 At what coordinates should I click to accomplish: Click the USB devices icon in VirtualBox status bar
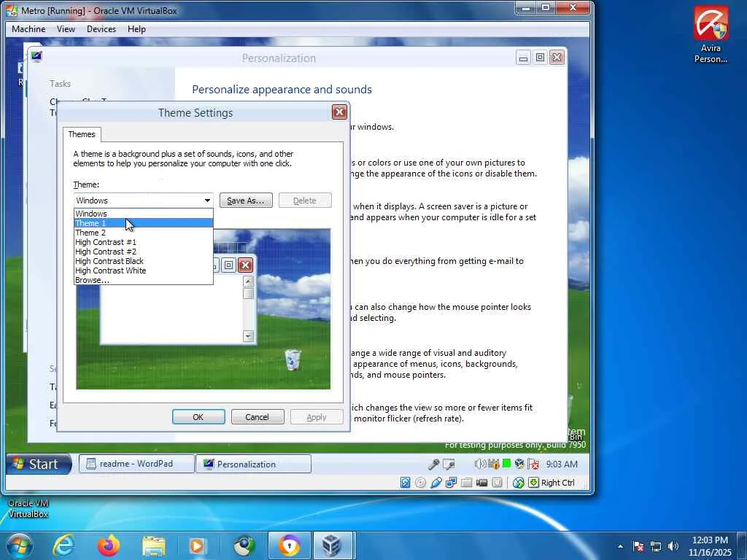tap(436, 483)
